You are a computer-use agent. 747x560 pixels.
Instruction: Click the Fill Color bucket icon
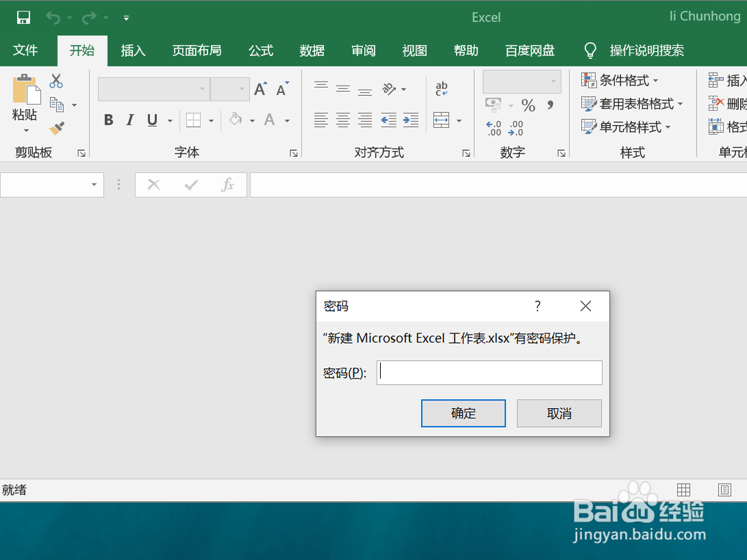(x=236, y=120)
